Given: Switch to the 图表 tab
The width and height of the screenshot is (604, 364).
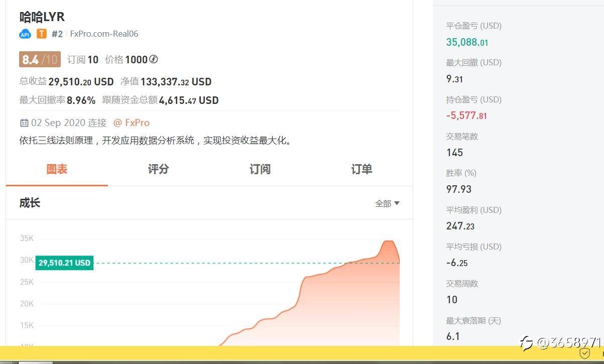Looking at the screenshot, I should (x=57, y=169).
